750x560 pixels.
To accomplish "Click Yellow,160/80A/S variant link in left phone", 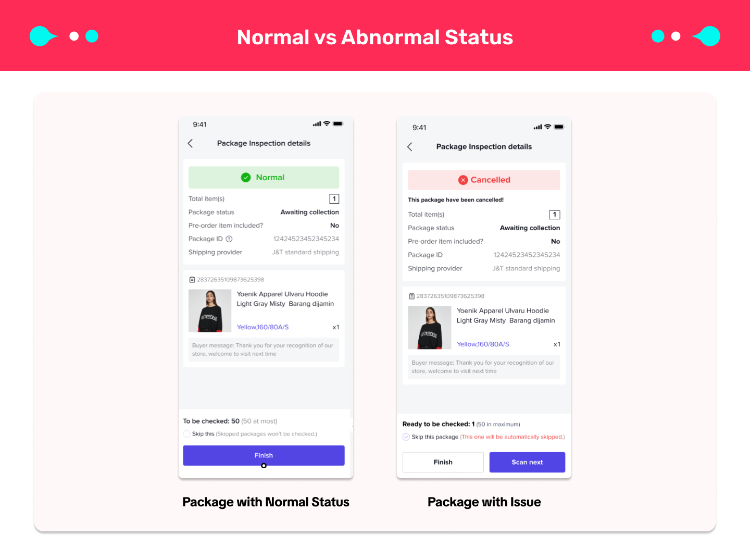I will [x=262, y=327].
